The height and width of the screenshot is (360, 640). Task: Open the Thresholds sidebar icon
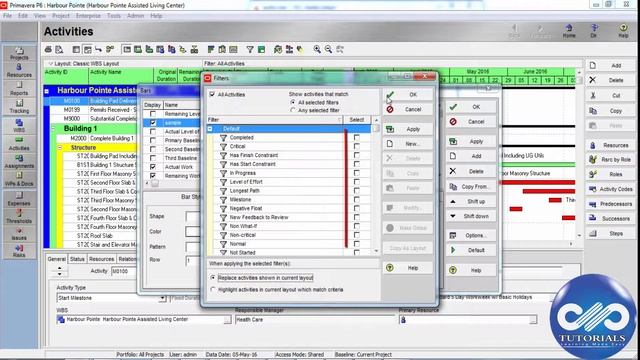coord(19,216)
